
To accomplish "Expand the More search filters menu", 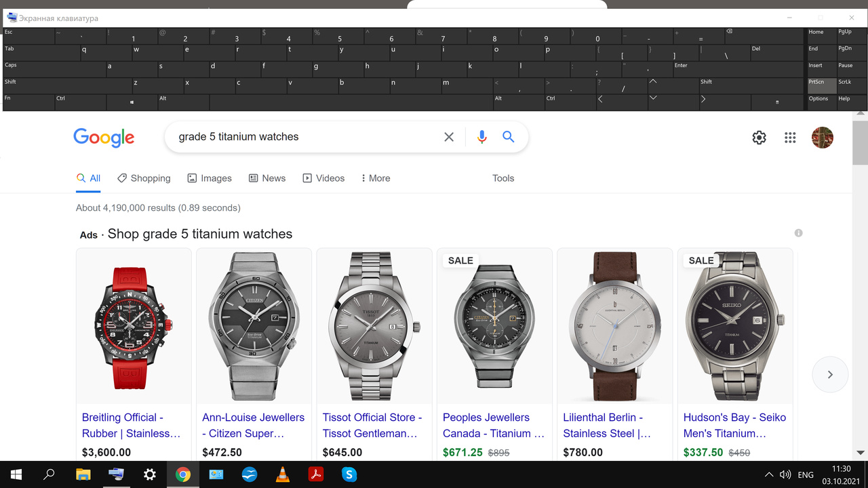I will point(376,178).
